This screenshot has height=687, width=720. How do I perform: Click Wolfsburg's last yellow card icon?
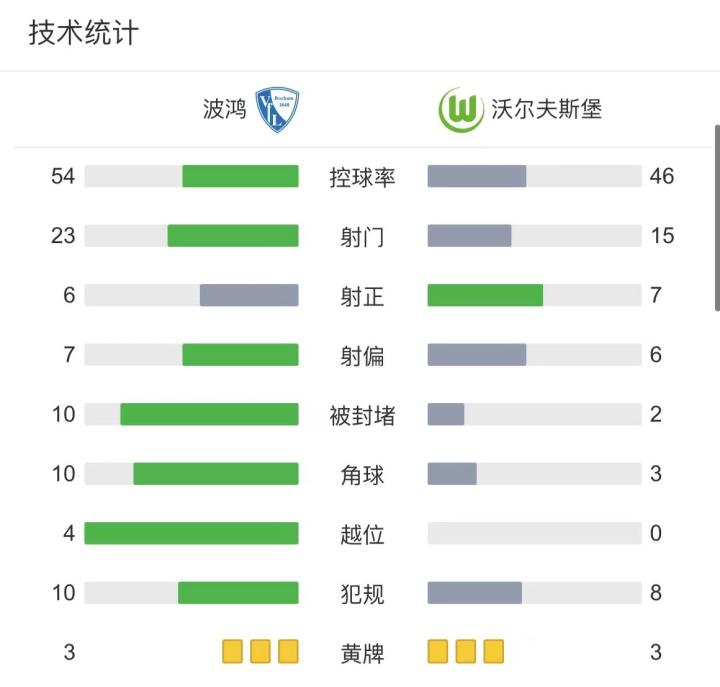tap(493, 653)
